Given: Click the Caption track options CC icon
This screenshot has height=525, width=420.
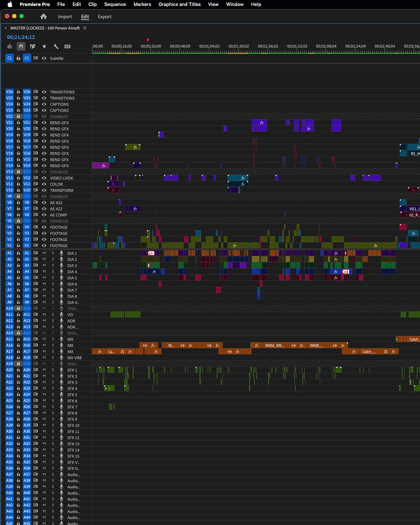Looking at the screenshot, I should [x=67, y=46].
